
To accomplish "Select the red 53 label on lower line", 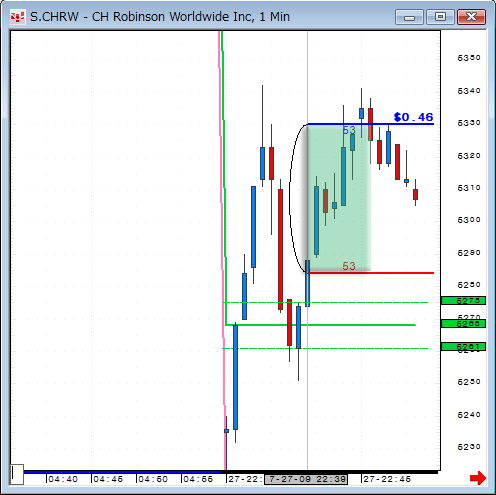I will (349, 266).
